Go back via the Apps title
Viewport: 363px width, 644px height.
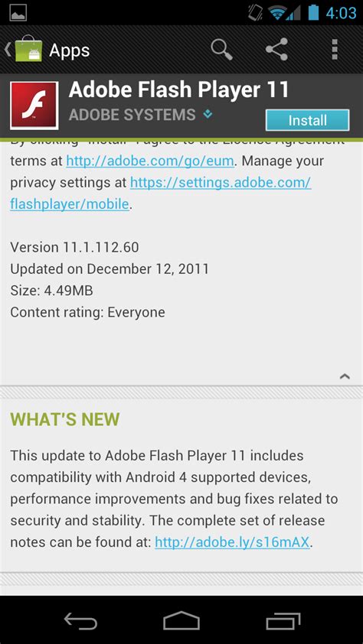click(x=69, y=50)
